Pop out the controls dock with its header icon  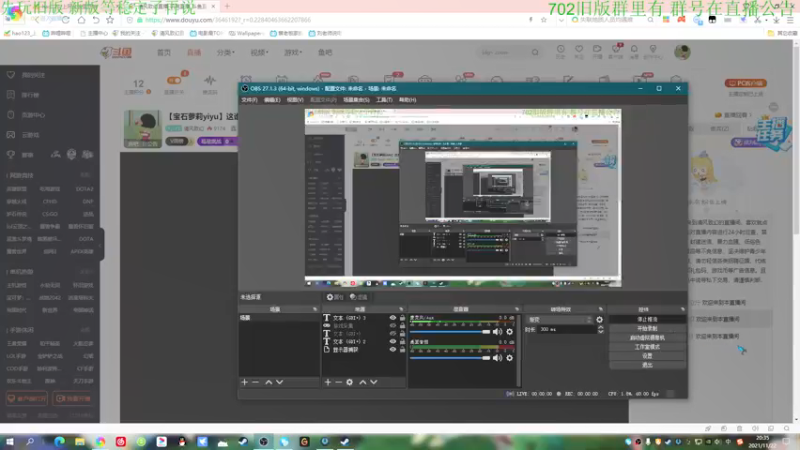pyautogui.click(x=683, y=309)
